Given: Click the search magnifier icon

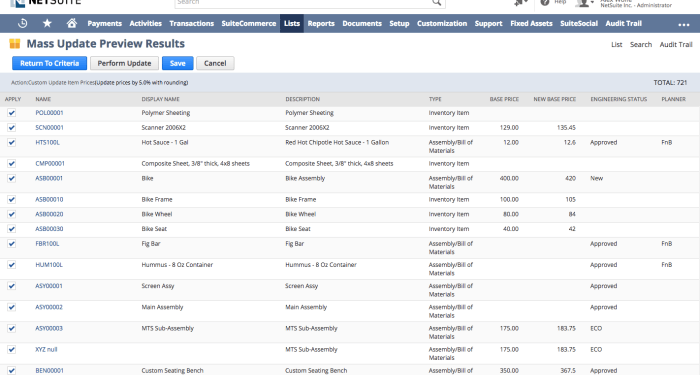Looking at the screenshot, I should 437,3.
